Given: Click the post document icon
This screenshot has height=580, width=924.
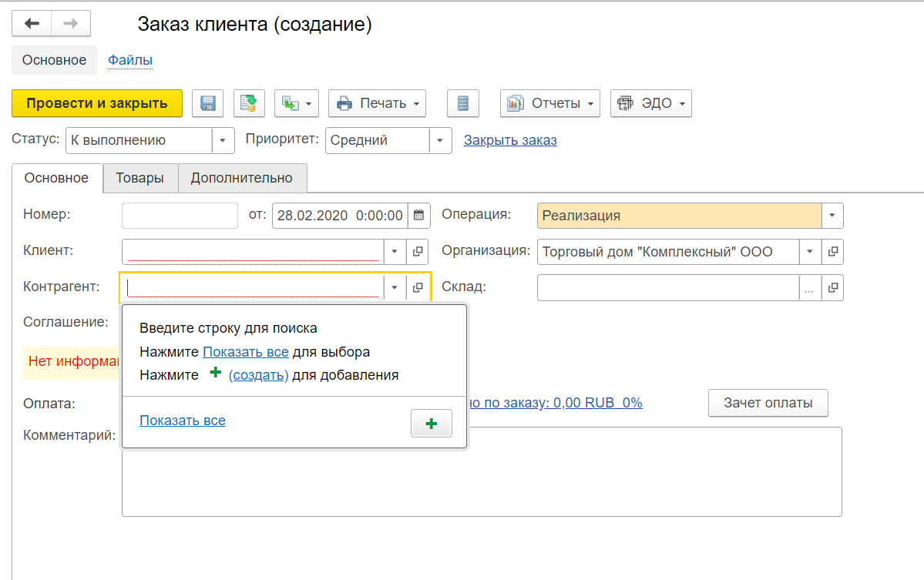Looking at the screenshot, I should tap(248, 103).
